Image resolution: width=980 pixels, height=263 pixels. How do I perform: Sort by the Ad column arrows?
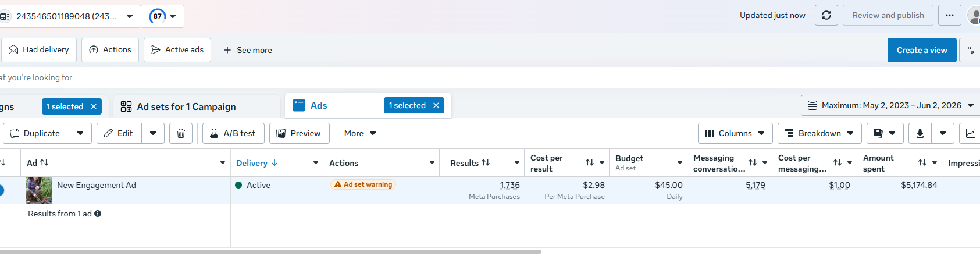click(44, 163)
